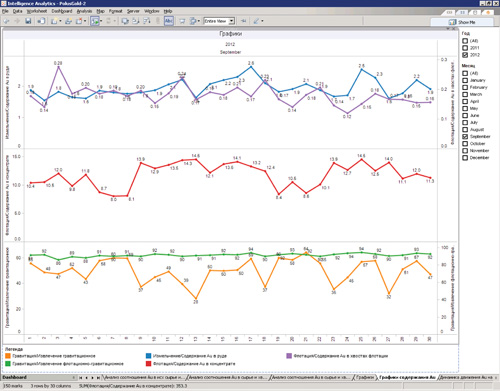Open the Entire View fit dropdown
The image size is (500, 391).
click(231, 21)
